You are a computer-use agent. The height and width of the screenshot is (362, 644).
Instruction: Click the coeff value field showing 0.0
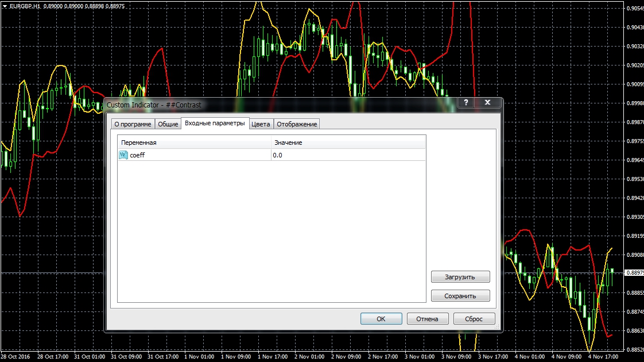pos(348,155)
